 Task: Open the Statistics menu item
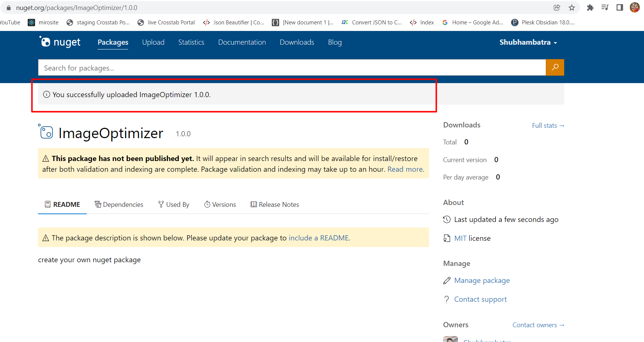[x=191, y=42]
